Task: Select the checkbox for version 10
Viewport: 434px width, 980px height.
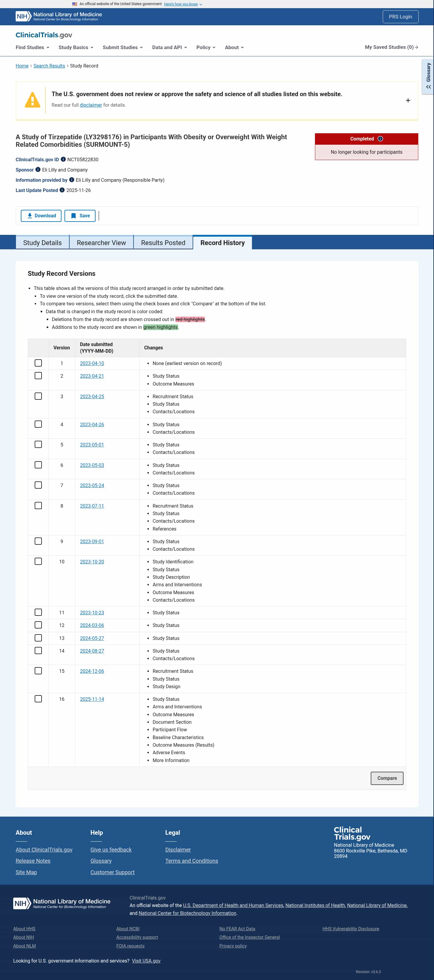Action: tap(38, 561)
